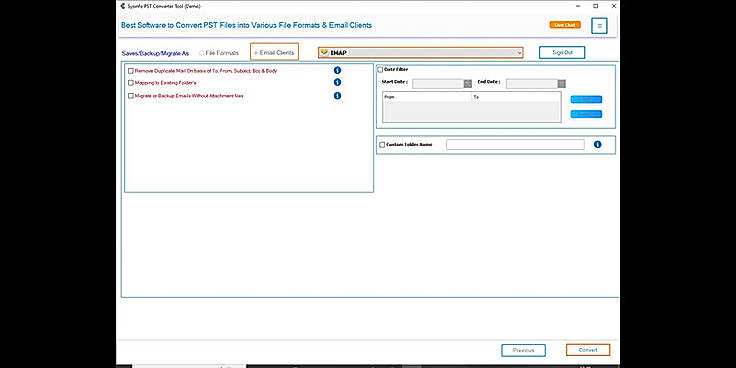Minimize the Sysinfo PST Converter window
The height and width of the screenshot is (368, 736).
(x=577, y=6)
